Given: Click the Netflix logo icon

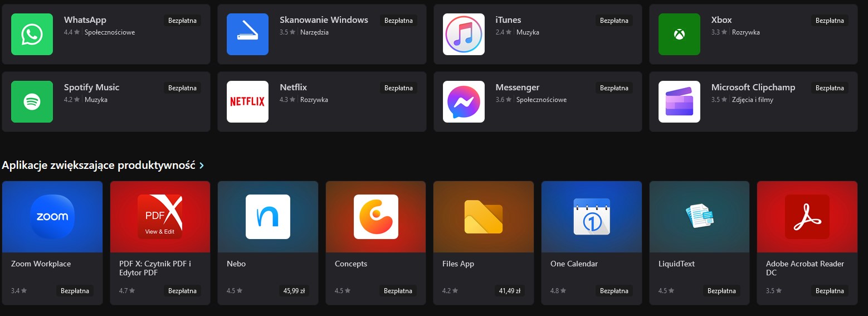Looking at the screenshot, I should tap(247, 102).
